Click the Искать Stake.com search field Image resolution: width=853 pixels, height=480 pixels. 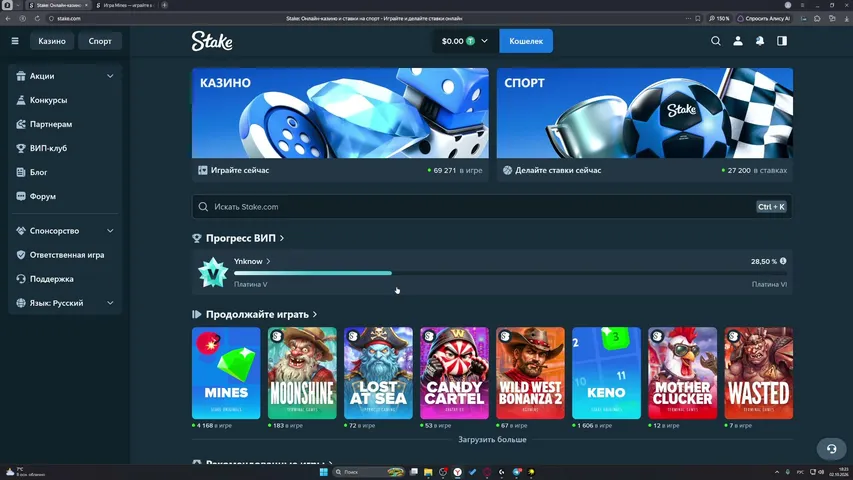(x=492, y=207)
